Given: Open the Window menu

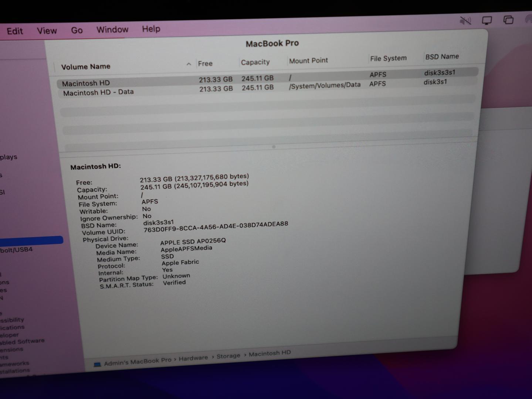Looking at the screenshot, I should pyautogui.click(x=112, y=30).
